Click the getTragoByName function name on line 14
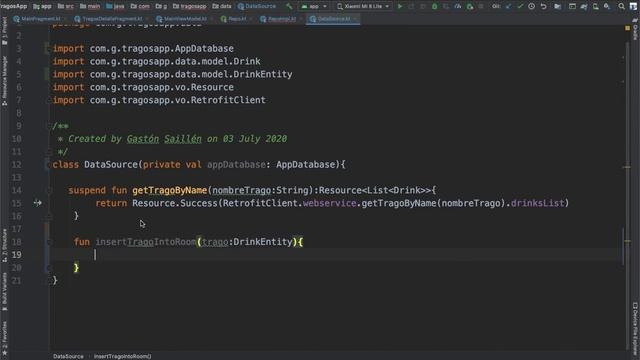The image size is (640, 360). (x=169, y=190)
